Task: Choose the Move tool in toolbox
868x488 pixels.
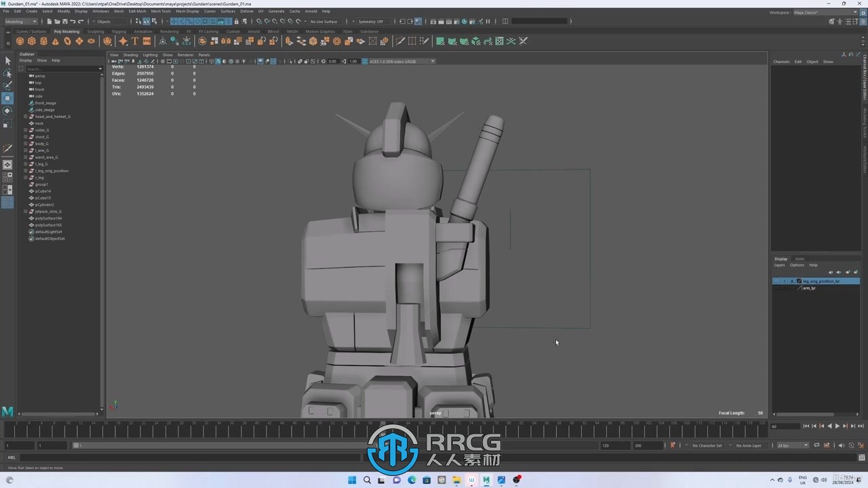Action: pos(7,98)
